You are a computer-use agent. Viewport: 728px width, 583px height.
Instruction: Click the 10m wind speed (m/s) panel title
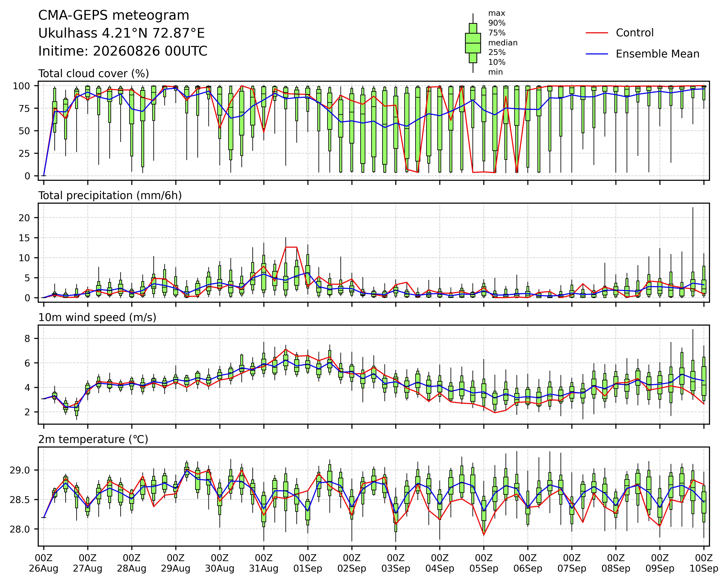click(97, 318)
